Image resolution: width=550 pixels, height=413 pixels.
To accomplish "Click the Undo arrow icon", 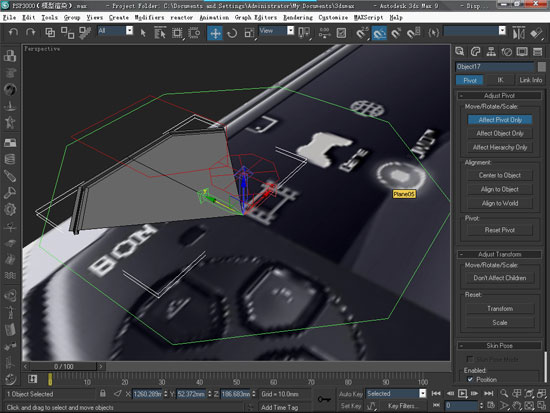I will coord(13,33).
